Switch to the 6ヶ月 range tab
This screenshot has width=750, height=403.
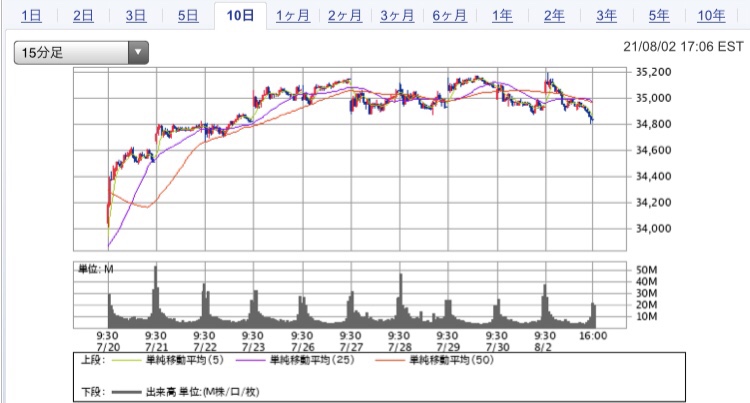[450, 16]
